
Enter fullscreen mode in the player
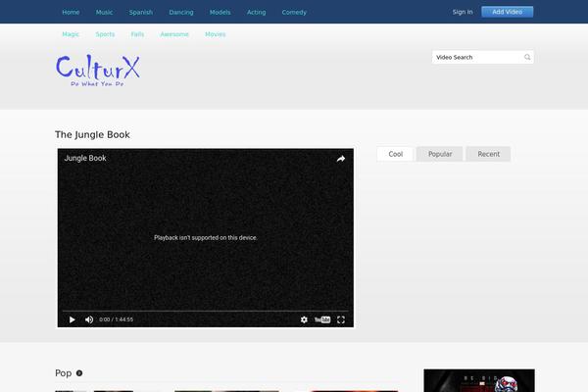[x=341, y=319]
